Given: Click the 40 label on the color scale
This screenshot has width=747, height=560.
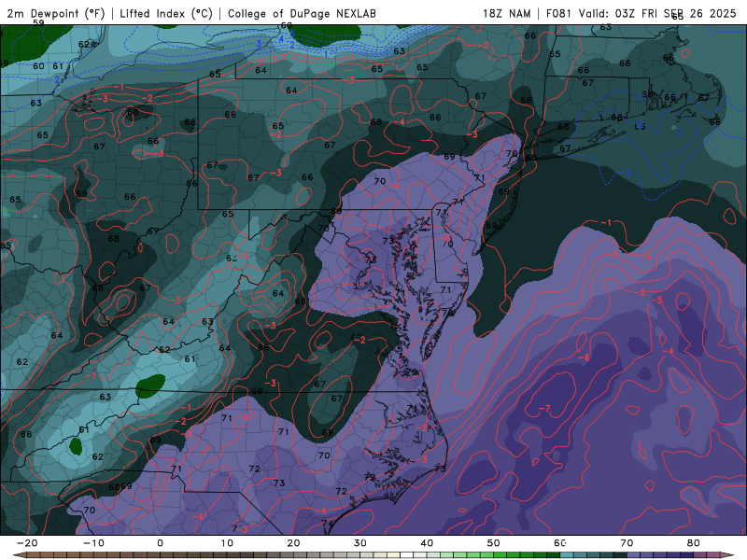Looking at the screenshot, I should click(427, 543).
